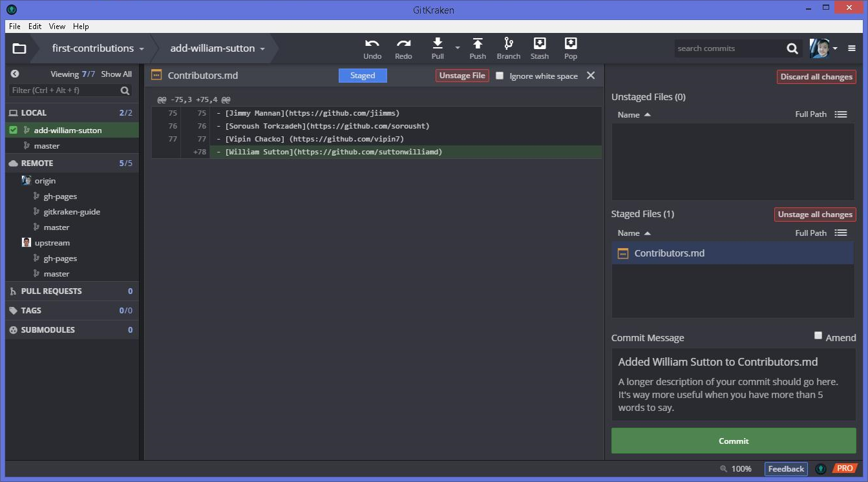
Task: Select upstream master branch
Action: pos(56,274)
